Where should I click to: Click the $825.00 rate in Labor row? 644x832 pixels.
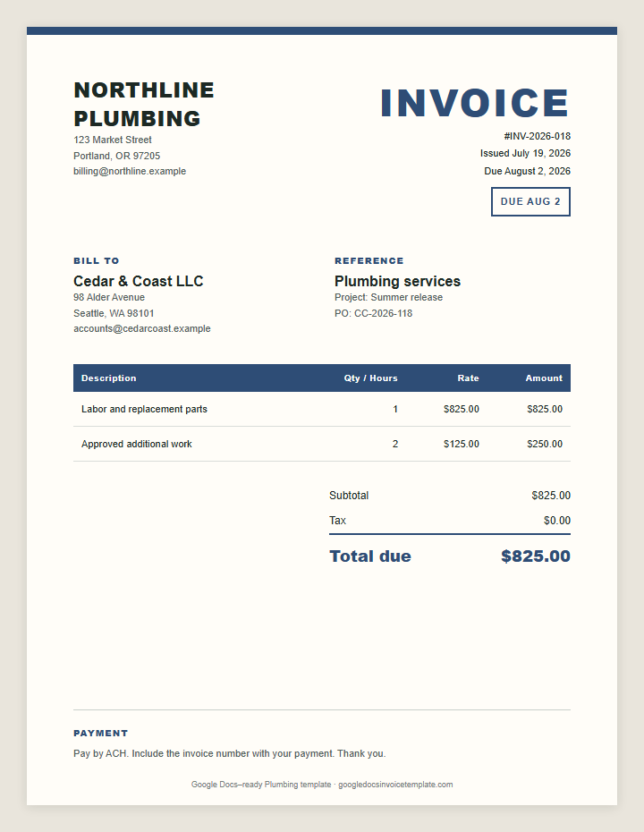coord(462,409)
